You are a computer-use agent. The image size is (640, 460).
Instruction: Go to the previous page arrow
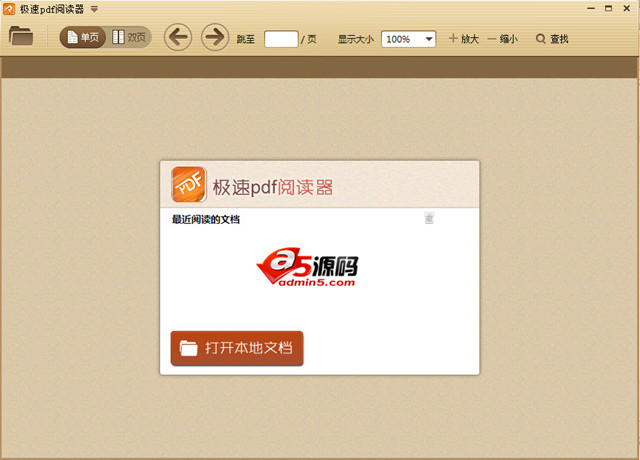click(x=178, y=38)
